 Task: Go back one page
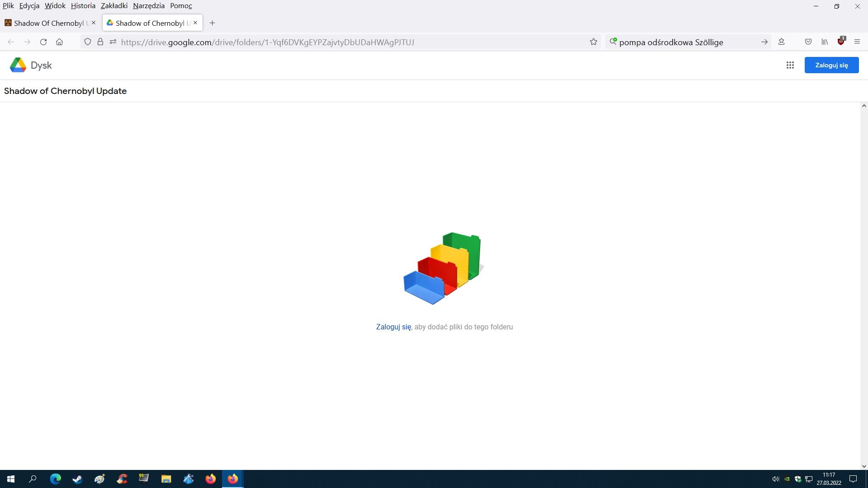click(x=11, y=42)
